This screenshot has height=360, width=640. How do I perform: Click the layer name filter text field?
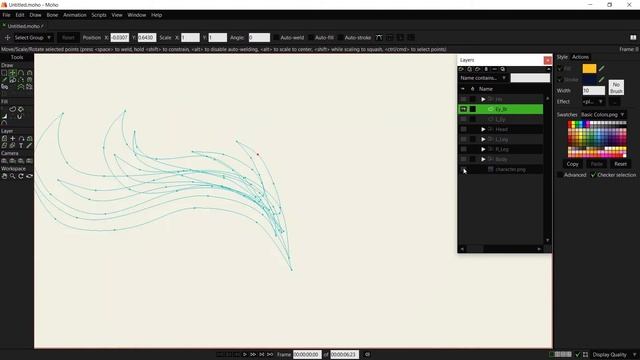coord(530,78)
